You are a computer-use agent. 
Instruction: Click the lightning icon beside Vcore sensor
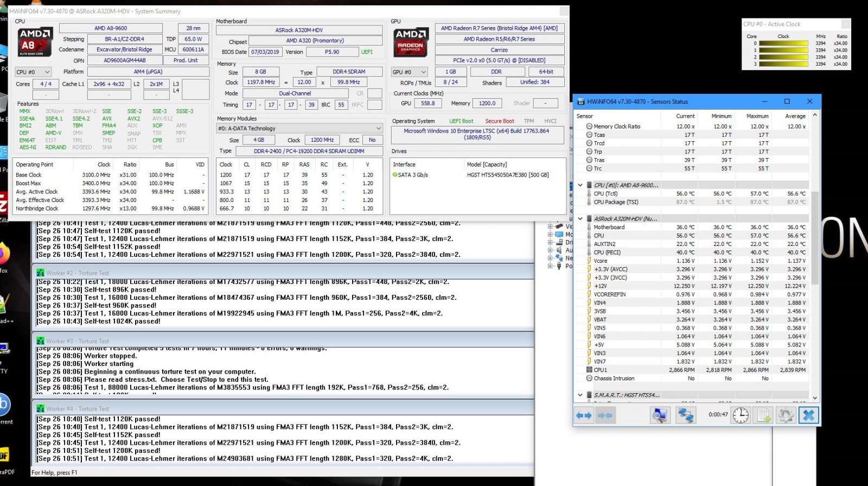tap(589, 261)
